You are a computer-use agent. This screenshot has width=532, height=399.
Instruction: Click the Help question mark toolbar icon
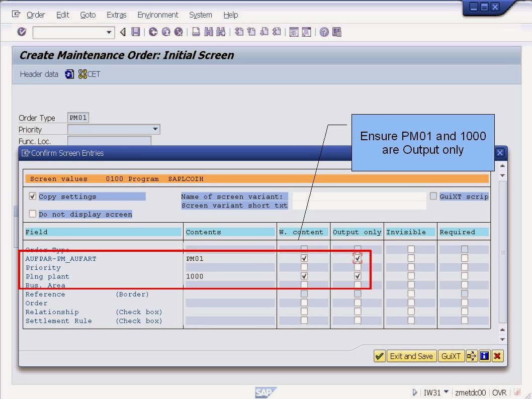325,32
